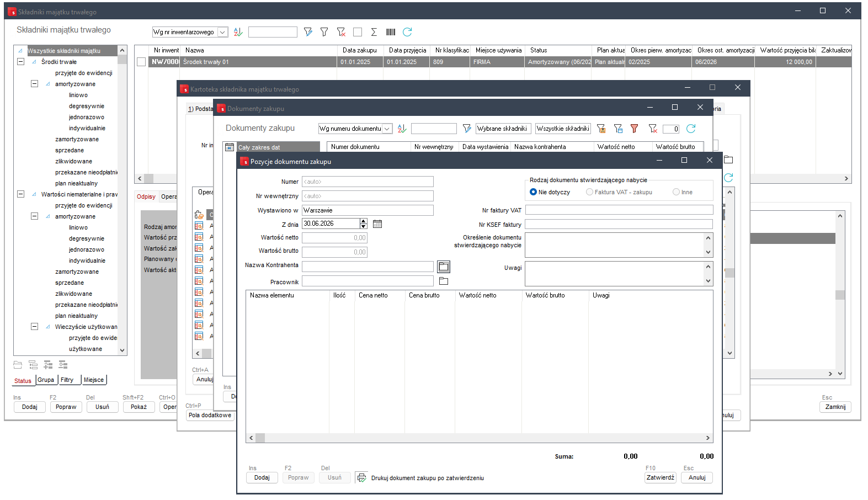Switch to the Miejsce tab
Screen dimensions: 868x500
point(93,380)
